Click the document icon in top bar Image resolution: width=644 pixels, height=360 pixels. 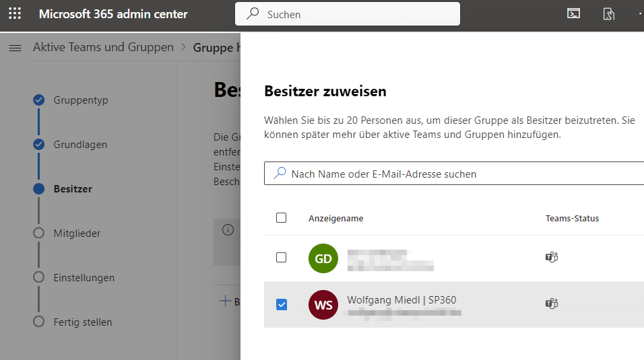(x=609, y=14)
